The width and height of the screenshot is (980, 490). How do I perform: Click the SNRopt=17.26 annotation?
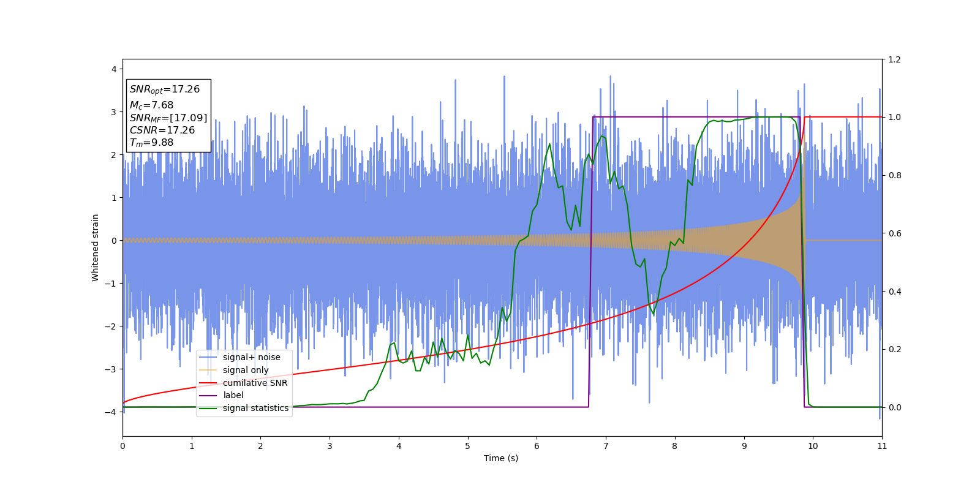[164, 89]
